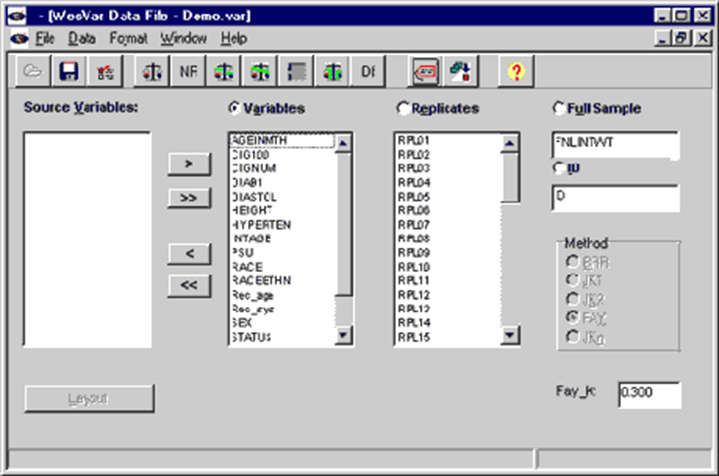Click the NF toolbar button
This screenshot has width=719, height=476.
click(188, 71)
